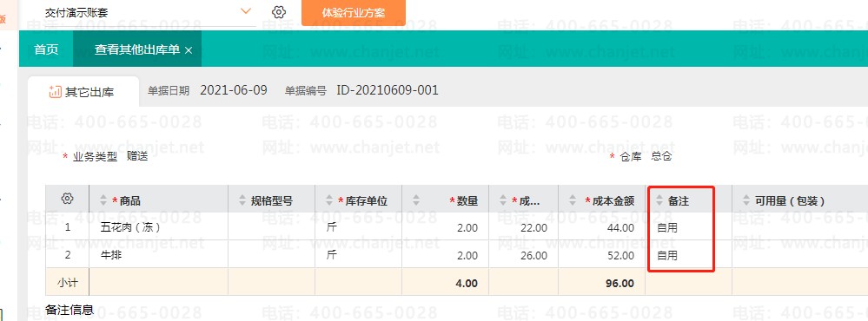Click the 商品 column header label
The image size is (868, 321).
(x=130, y=201)
